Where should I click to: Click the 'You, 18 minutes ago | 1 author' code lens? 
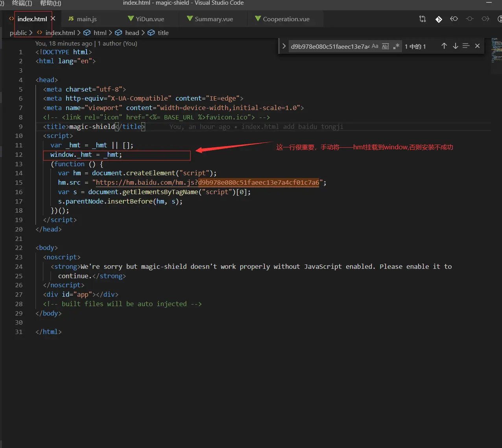tap(86, 43)
